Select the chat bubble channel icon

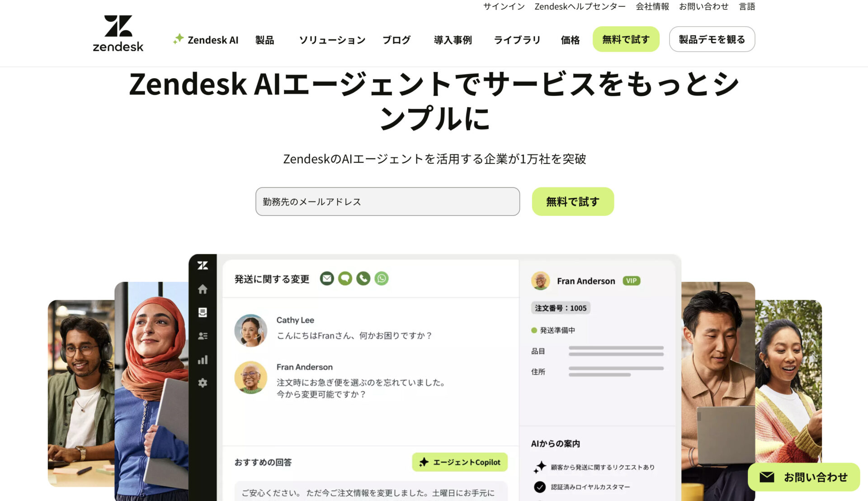pos(344,278)
